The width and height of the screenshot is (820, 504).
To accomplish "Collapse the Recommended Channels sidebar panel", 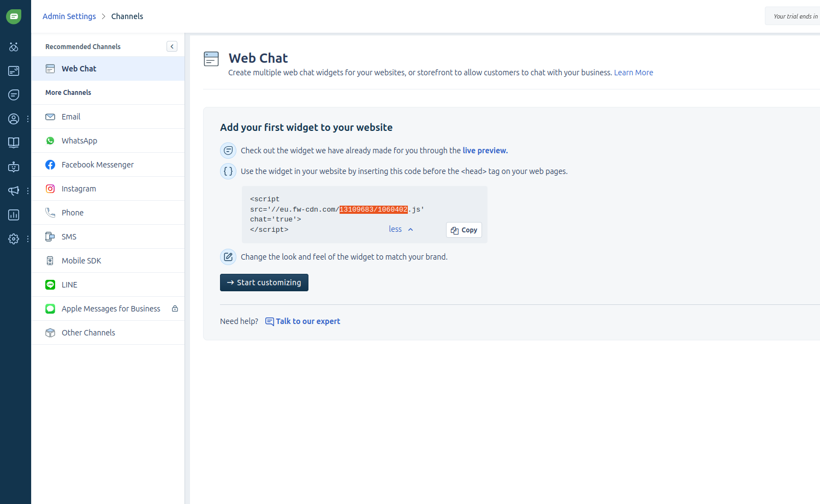I will tap(171, 46).
